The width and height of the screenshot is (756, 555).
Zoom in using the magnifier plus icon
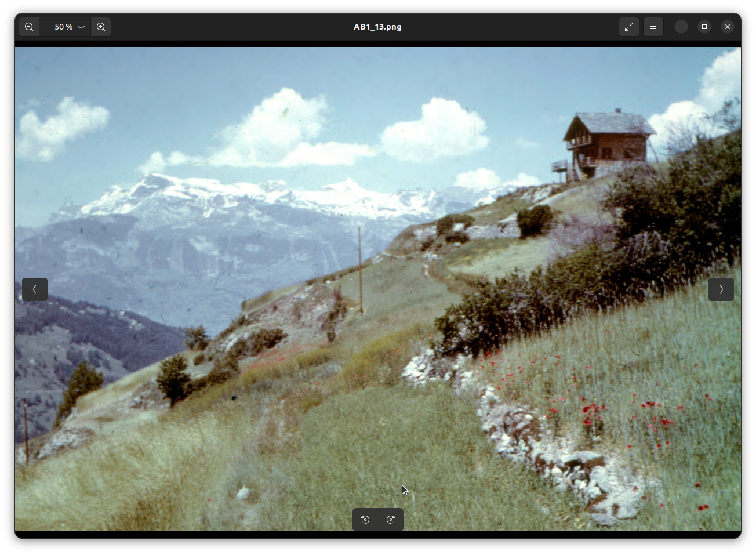tap(101, 27)
